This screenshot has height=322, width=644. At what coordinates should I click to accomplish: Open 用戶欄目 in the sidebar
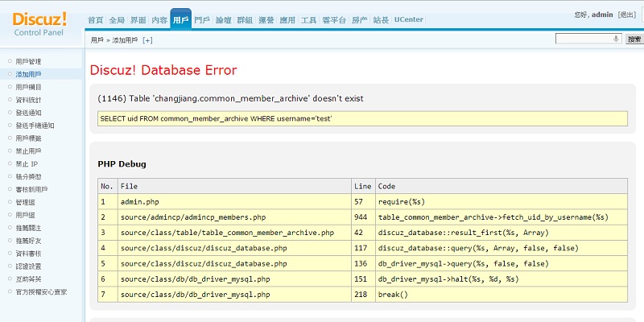tap(28, 87)
